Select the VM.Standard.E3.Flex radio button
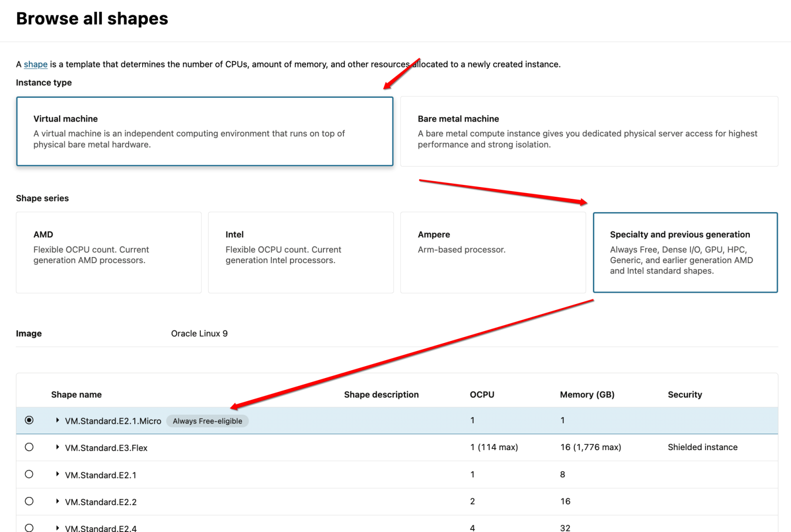 (29, 447)
